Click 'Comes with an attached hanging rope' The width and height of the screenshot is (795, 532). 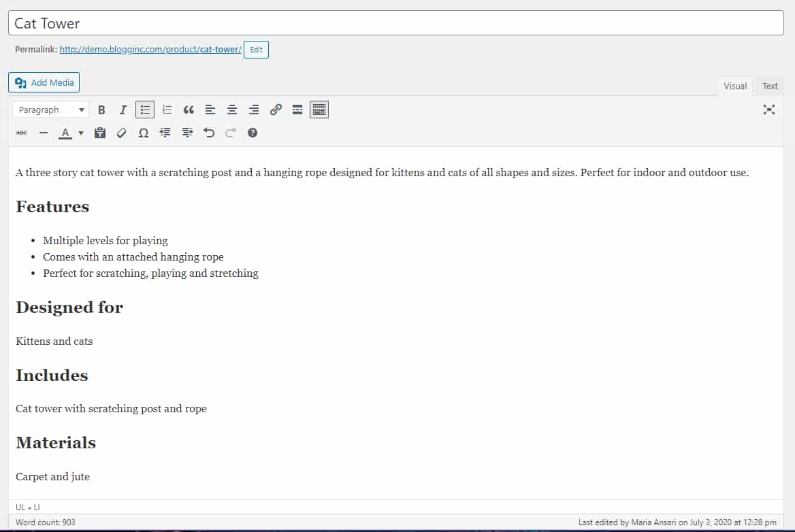(133, 257)
